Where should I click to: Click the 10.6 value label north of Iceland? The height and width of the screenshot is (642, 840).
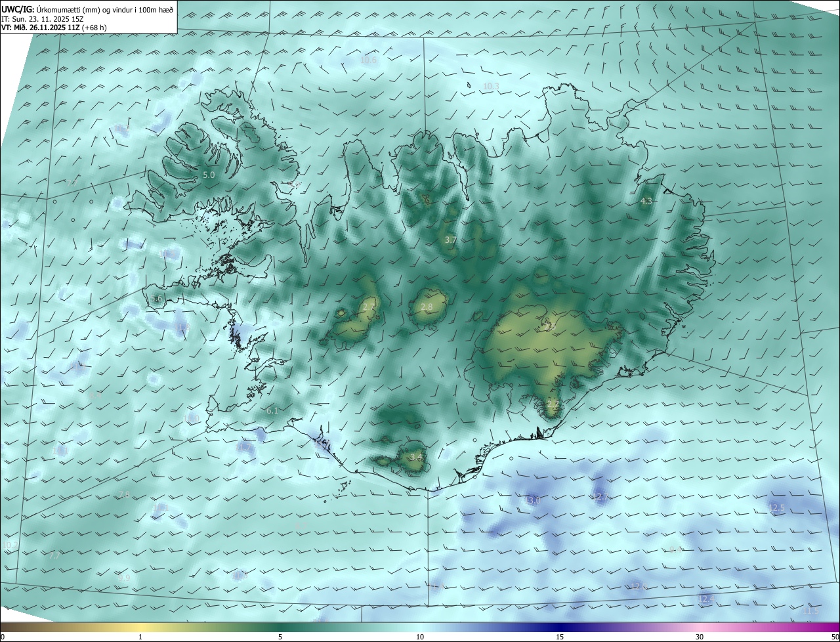[x=369, y=60]
